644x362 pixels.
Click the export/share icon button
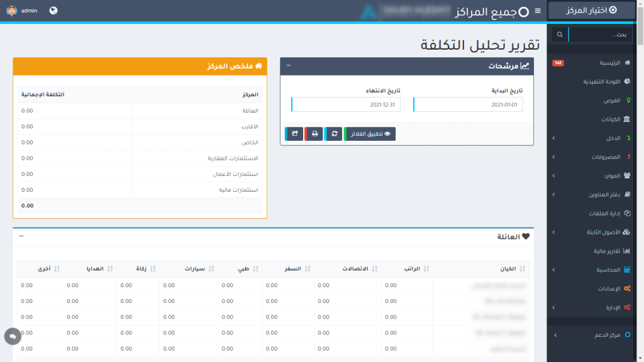click(x=294, y=134)
